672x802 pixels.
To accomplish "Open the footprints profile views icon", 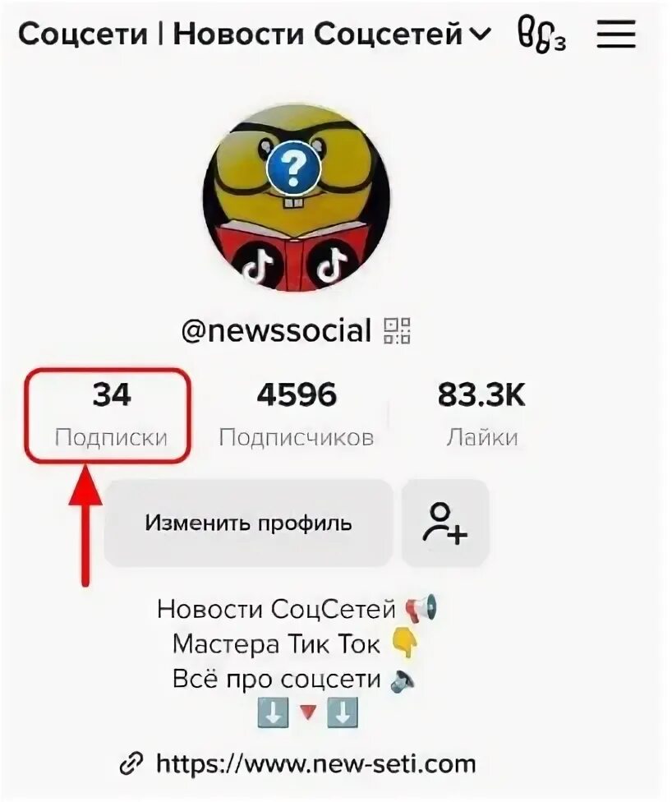I will (x=541, y=34).
